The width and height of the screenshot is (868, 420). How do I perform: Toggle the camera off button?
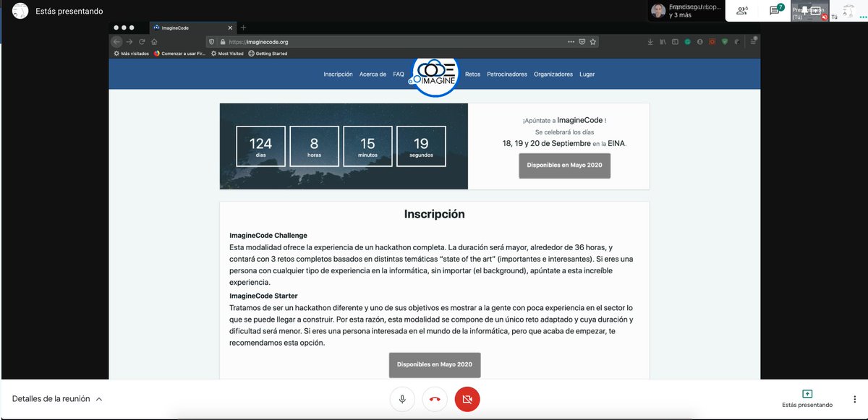(467, 399)
